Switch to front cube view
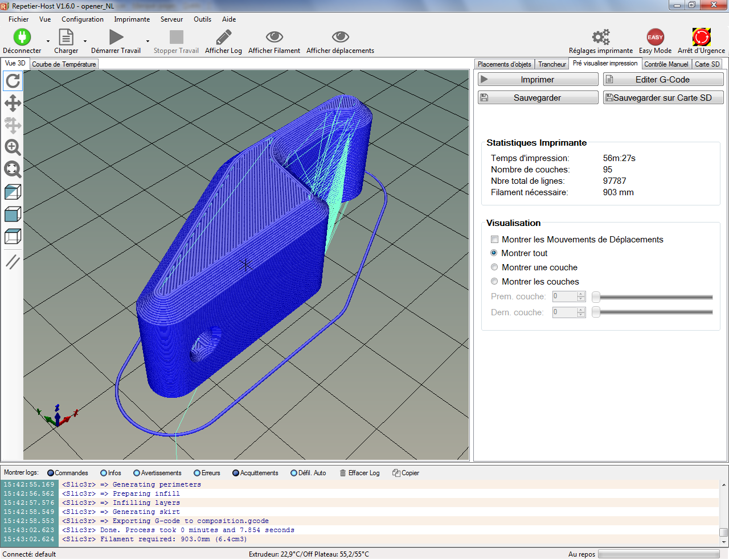The image size is (729, 560). click(x=13, y=214)
